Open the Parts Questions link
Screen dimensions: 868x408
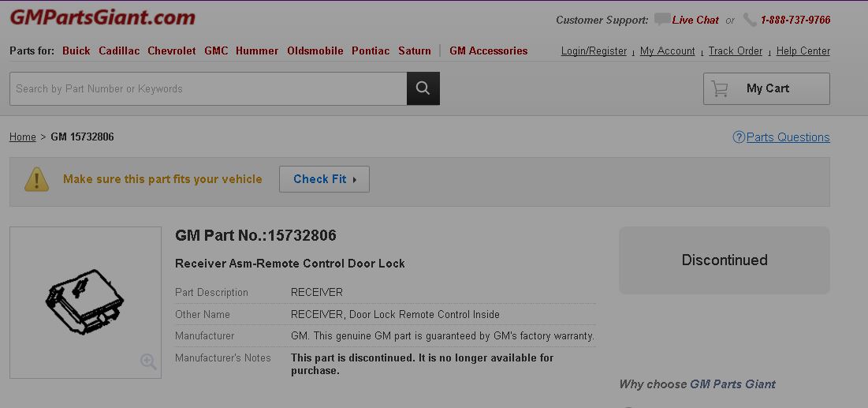[x=788, y=137]
